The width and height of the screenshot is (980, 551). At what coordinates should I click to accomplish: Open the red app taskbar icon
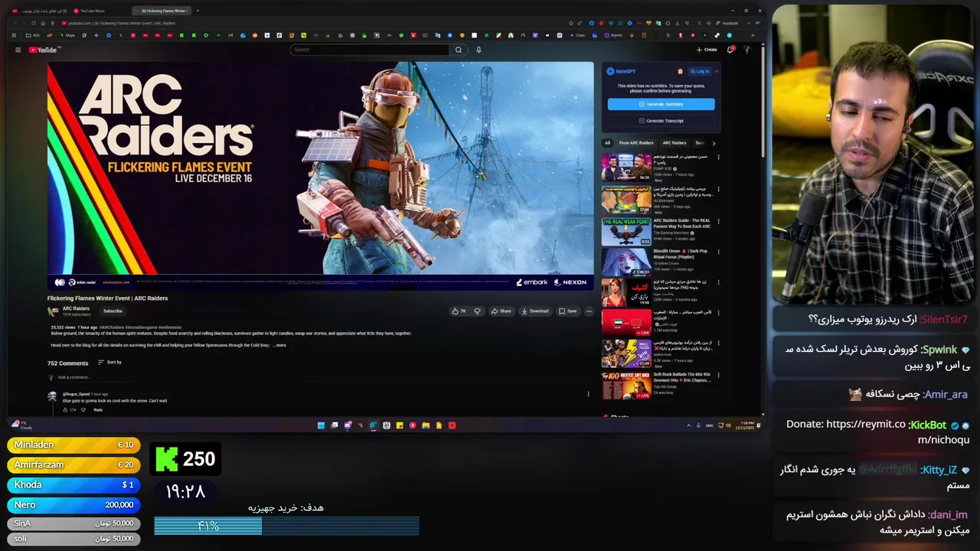coord(452,425)
